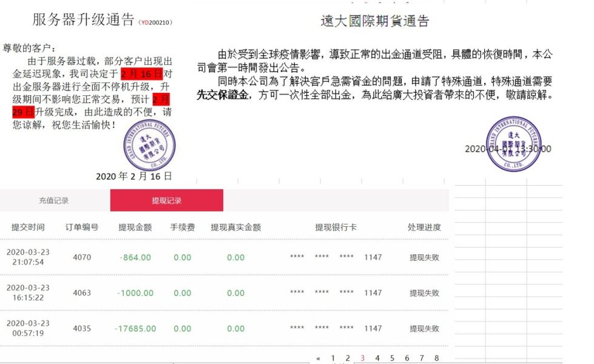Click the company stamp on the server upgrade notice
Image resolution: width=594 pixels, height=364 pixels.
point(149,145)
